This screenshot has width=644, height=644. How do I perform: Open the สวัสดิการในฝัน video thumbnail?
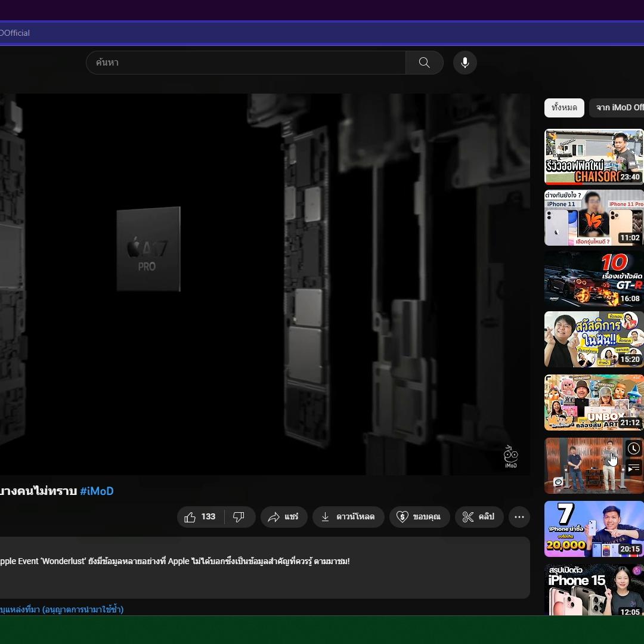[594, 339]
